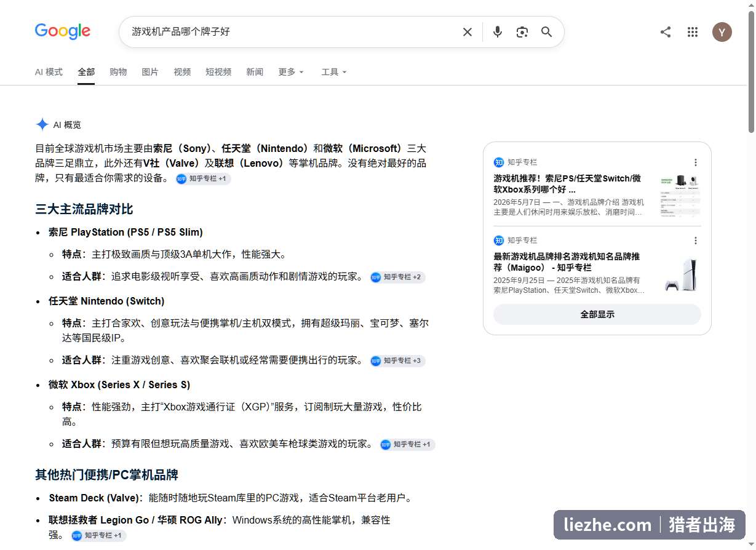The width and height of the screenshot is (756, 550).
Task: Click the Google logo
Action: pos(63,31)
